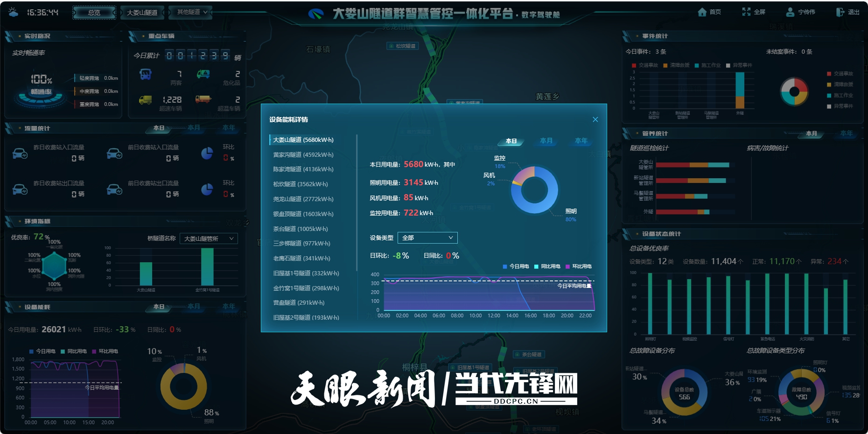Click the pie icon next to entrance 环比
This screenshot has height=434, width=868.
[207, 153]
